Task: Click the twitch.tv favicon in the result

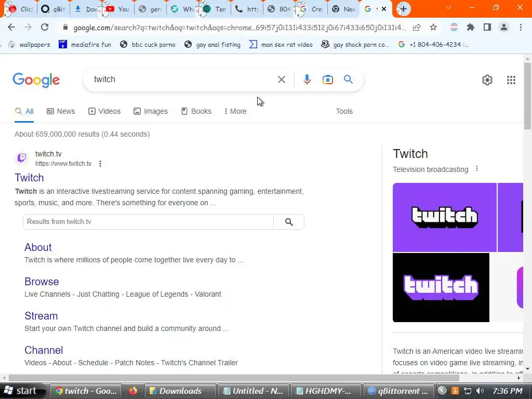Action: pos(22,158)
